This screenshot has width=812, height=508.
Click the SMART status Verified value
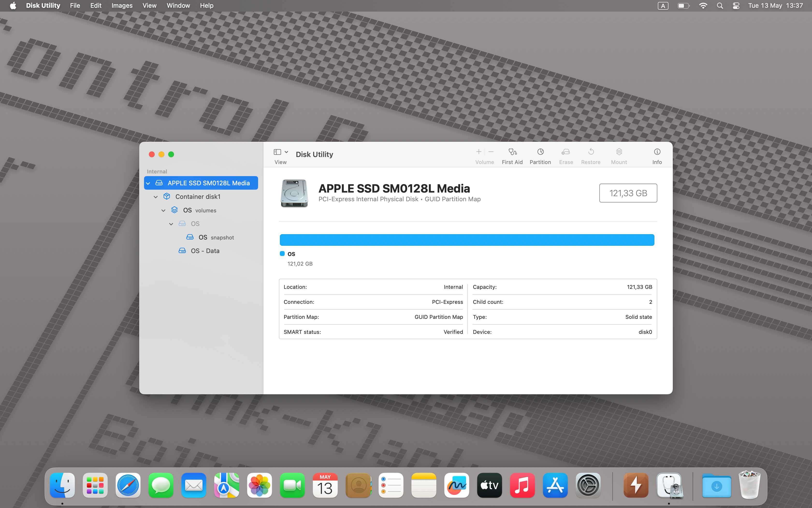[453, 332]
